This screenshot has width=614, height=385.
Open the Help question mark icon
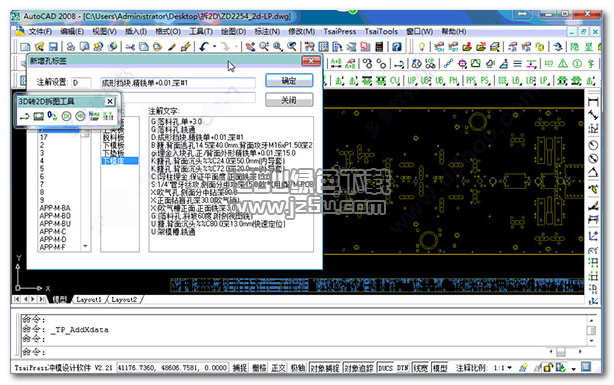396,47
